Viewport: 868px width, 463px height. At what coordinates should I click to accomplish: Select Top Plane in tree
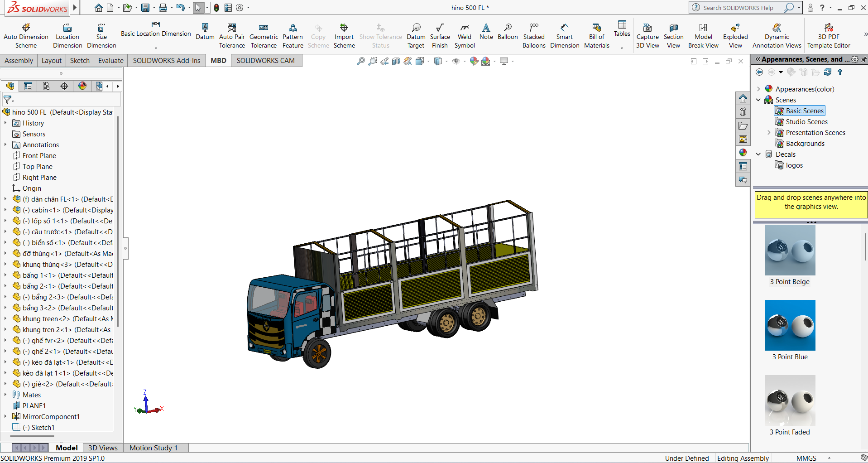tap(33, 167)
